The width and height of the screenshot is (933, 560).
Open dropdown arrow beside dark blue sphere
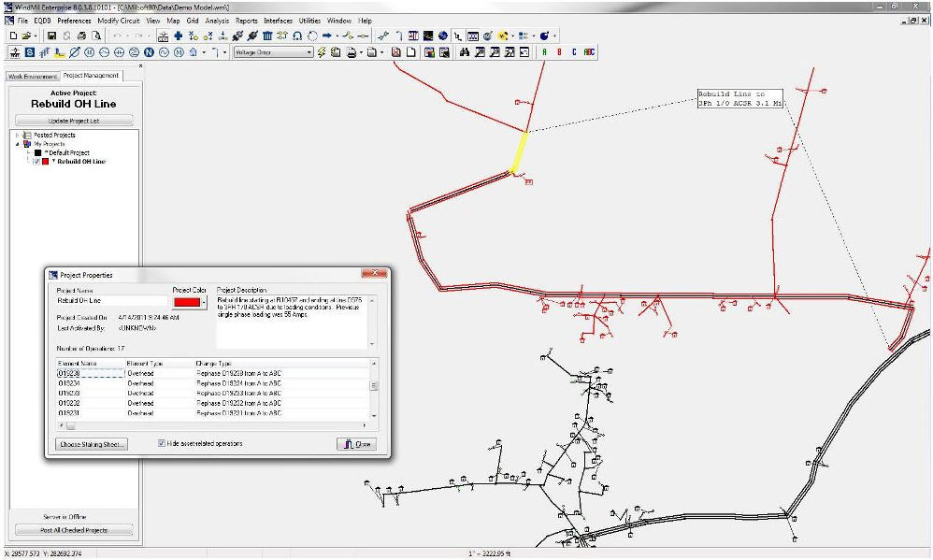[554, 36]
